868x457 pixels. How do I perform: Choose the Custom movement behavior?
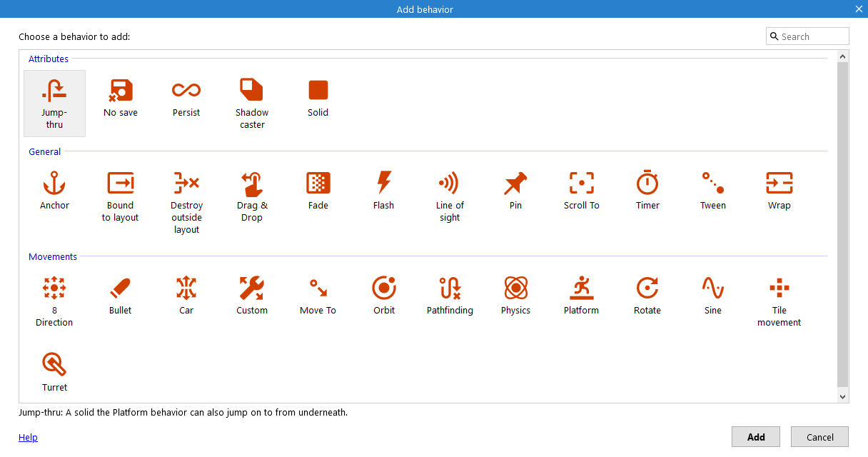tap(252, 296)
